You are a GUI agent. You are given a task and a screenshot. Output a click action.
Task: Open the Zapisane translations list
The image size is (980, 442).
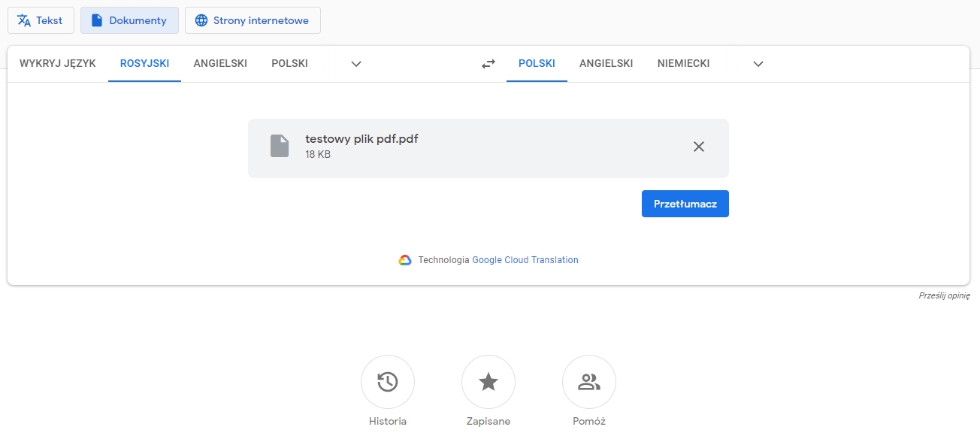tap(488, 381)
